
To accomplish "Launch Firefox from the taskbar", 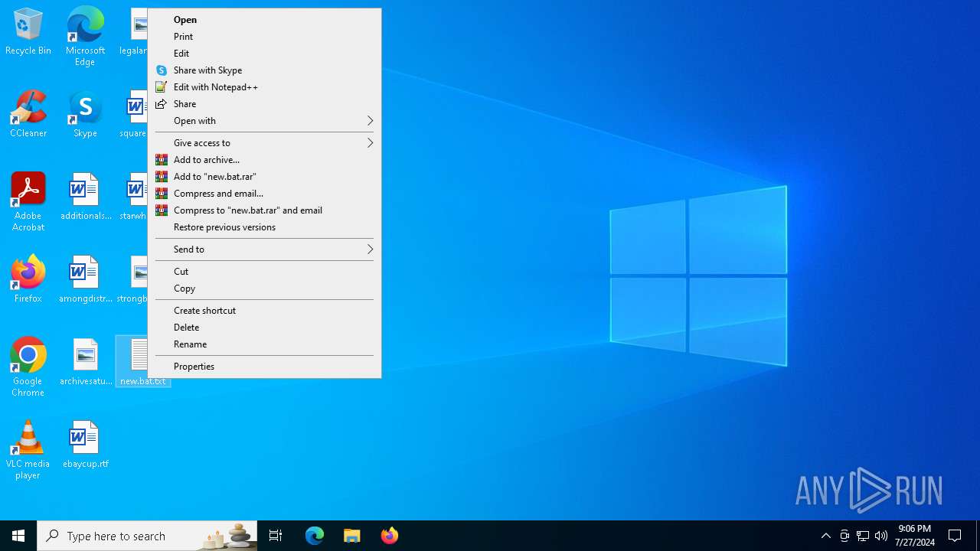I will point(389,536).
